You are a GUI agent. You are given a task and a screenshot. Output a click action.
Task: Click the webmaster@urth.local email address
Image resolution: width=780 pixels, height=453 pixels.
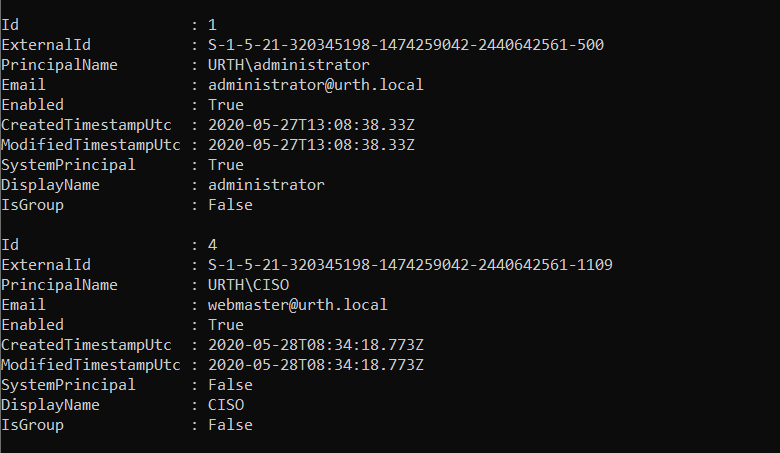[297, 305]
